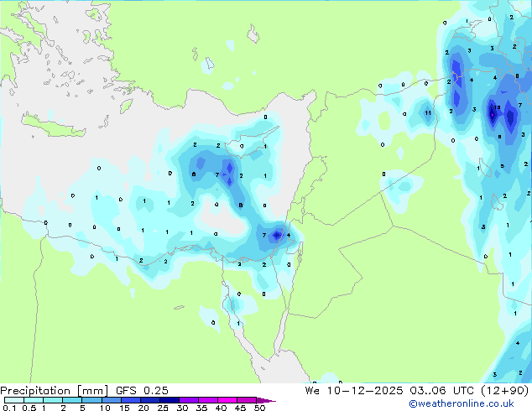Viewport: 532px width, 411px height.
Task: Open the weatheronline.co.uk copyright link
Action: pyautogui.click(x=462, y=403)
